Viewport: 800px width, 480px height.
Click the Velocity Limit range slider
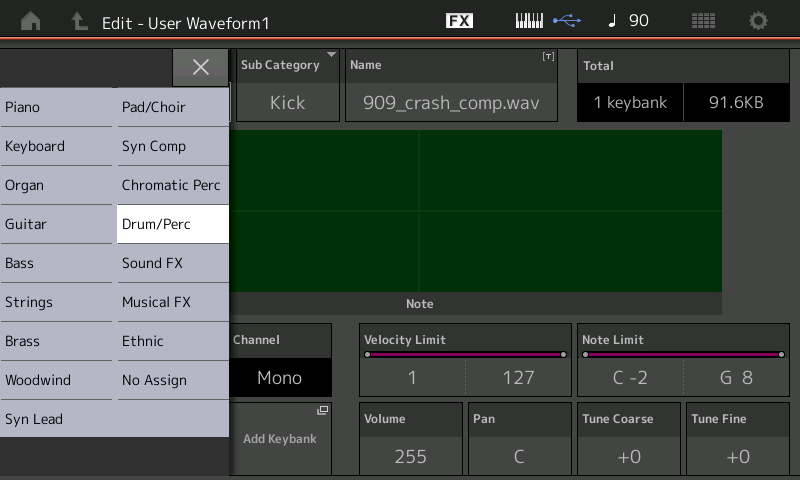465,354
